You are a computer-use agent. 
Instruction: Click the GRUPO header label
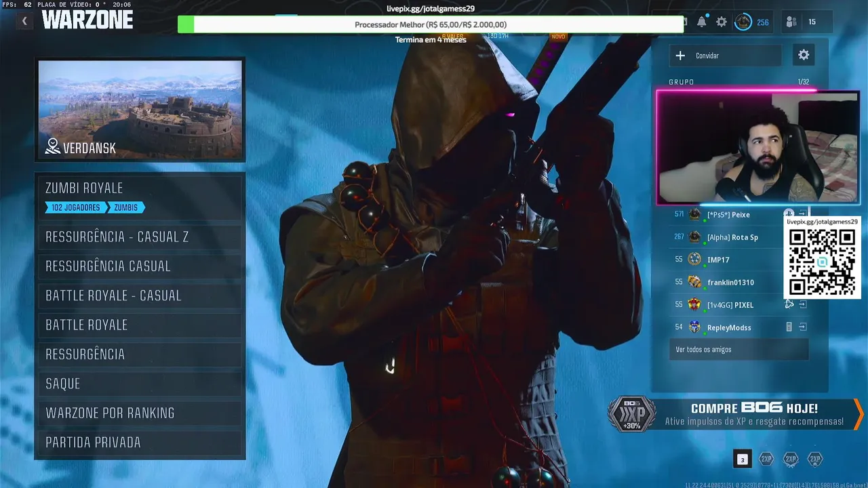[682, 82]
